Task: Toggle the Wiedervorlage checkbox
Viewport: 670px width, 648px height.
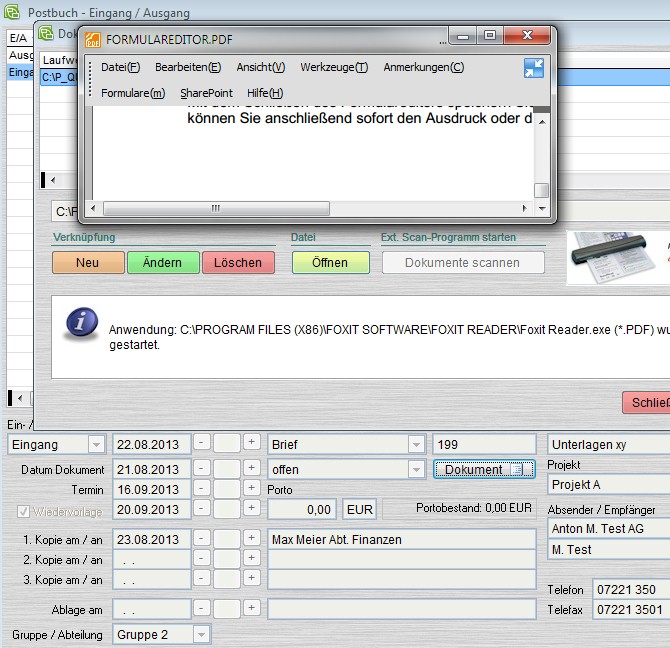Action: tap(24, 511)
